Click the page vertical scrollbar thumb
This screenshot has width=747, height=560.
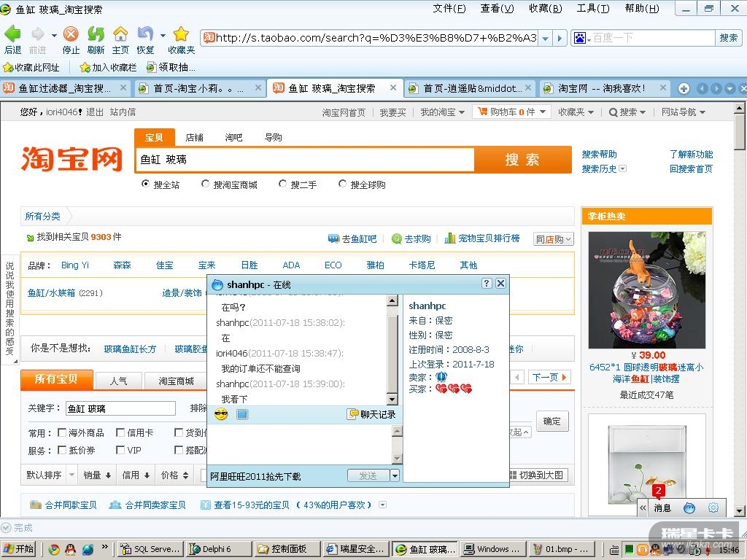[740, 132]
